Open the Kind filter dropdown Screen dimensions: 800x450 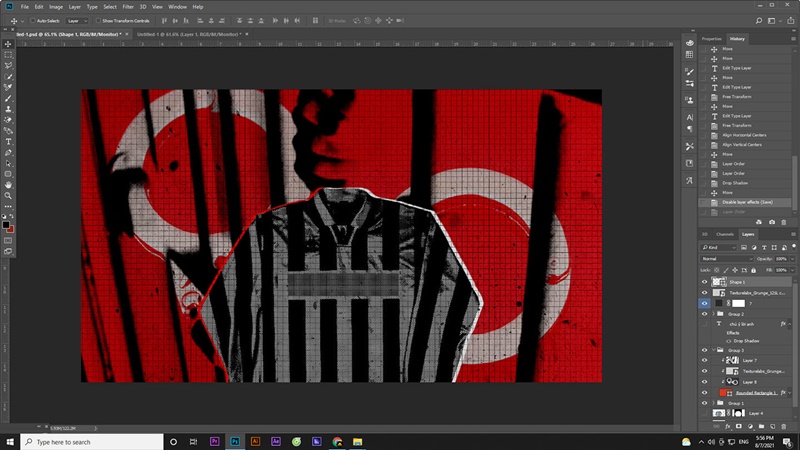[719, 247]
